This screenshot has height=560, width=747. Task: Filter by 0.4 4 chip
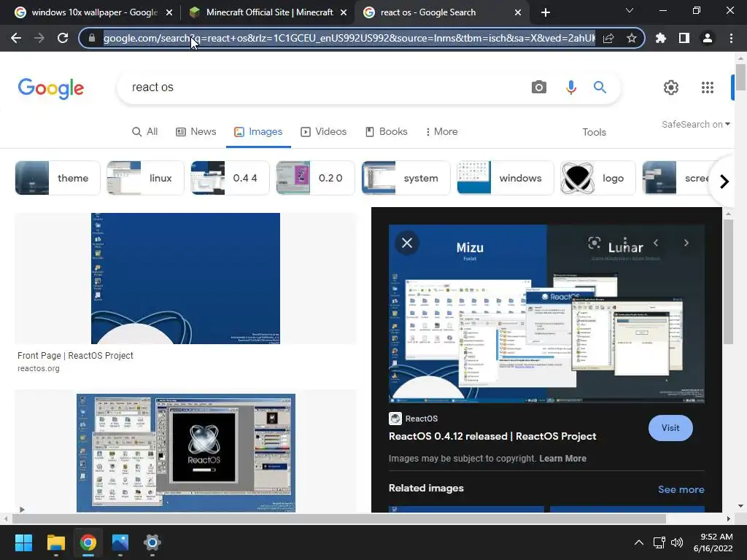(x=230, y=178)
